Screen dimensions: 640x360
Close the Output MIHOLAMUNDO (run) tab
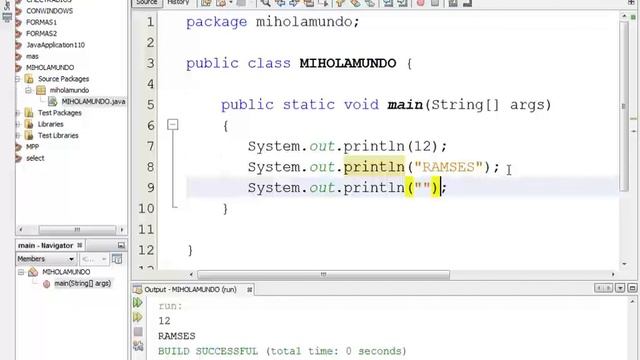point(249,289)
